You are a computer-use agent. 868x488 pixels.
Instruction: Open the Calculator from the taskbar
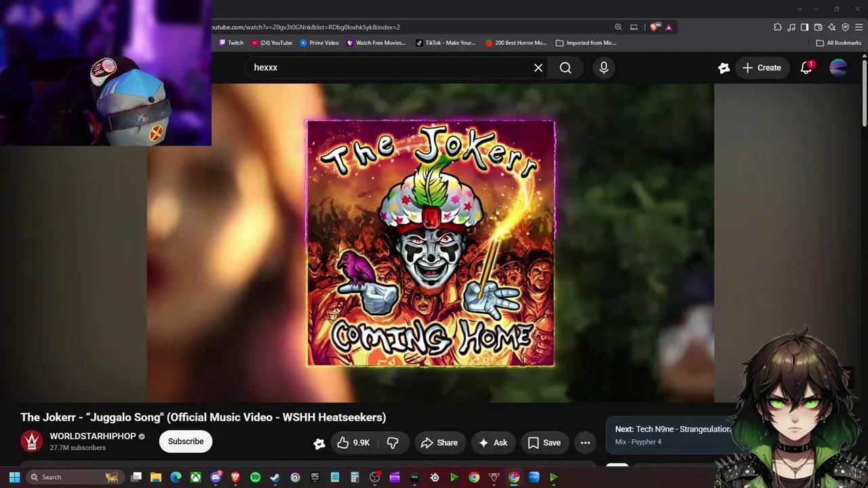(355, 477)
